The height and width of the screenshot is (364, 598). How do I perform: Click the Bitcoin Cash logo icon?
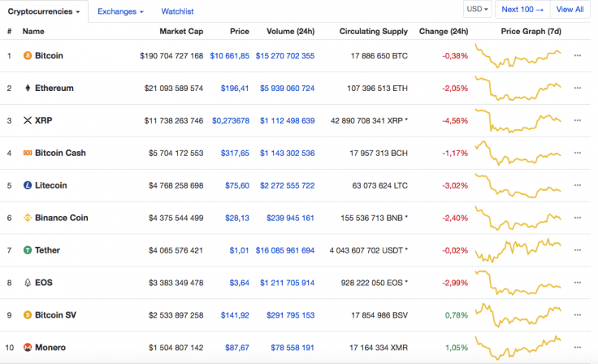coord(28,153)
